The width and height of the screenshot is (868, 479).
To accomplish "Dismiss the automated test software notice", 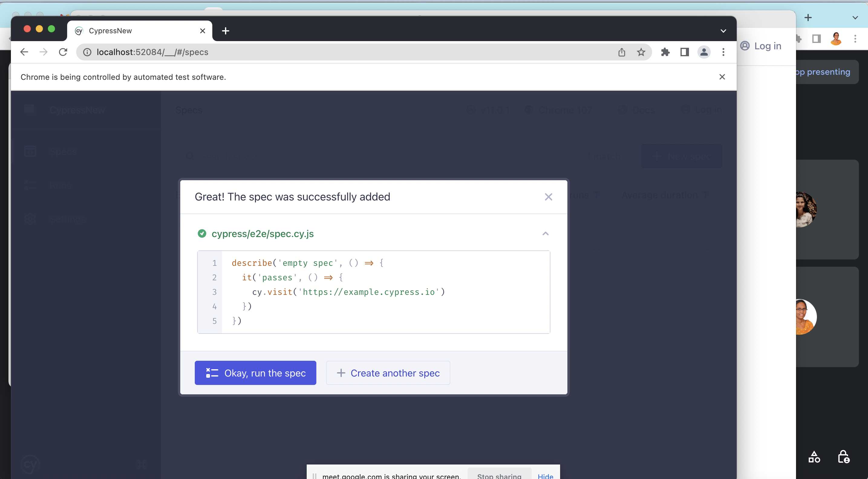I will click(x=722, y=77).
